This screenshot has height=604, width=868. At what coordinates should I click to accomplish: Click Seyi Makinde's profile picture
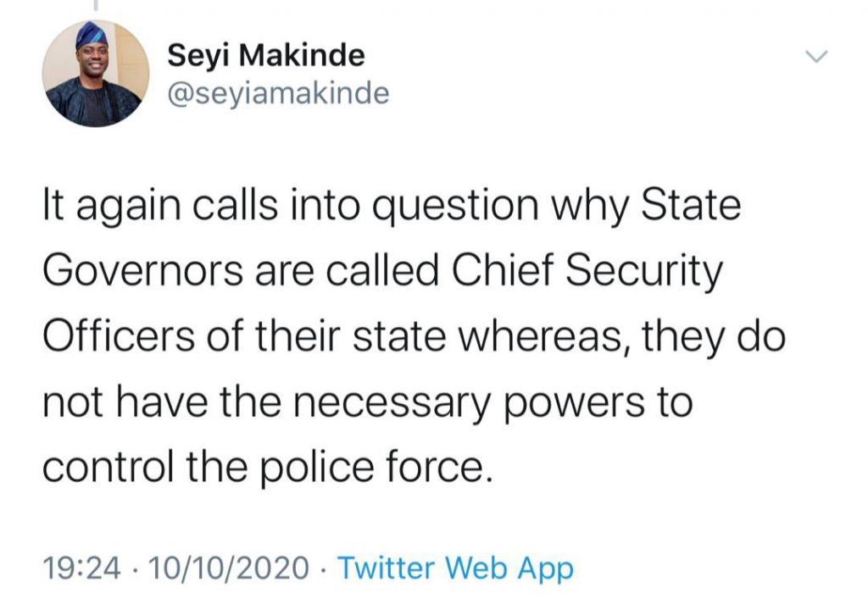[97, 73]
